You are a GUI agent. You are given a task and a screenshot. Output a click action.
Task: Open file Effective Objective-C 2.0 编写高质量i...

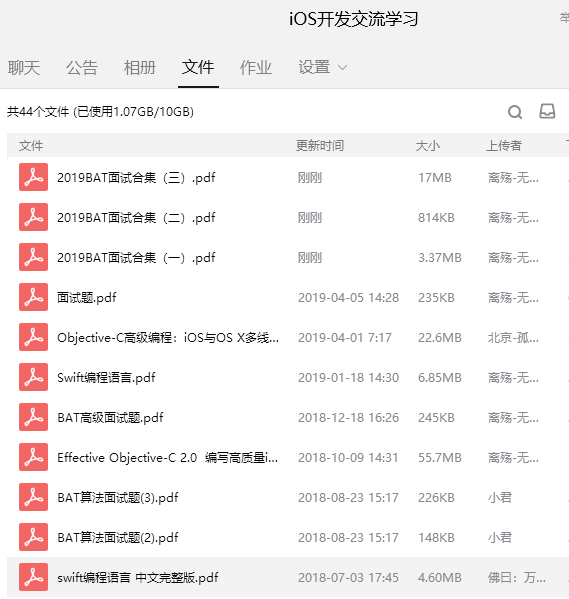[x=168, y=458]
